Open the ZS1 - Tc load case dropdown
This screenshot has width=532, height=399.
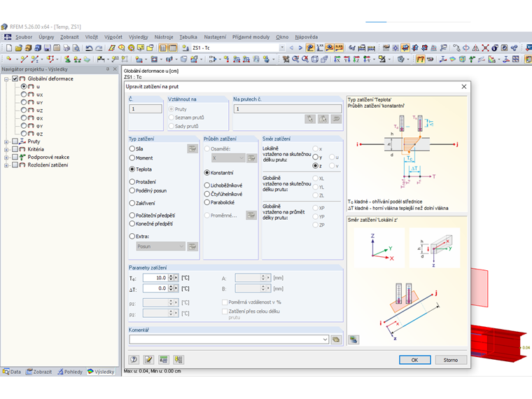[x=282, y=48]
